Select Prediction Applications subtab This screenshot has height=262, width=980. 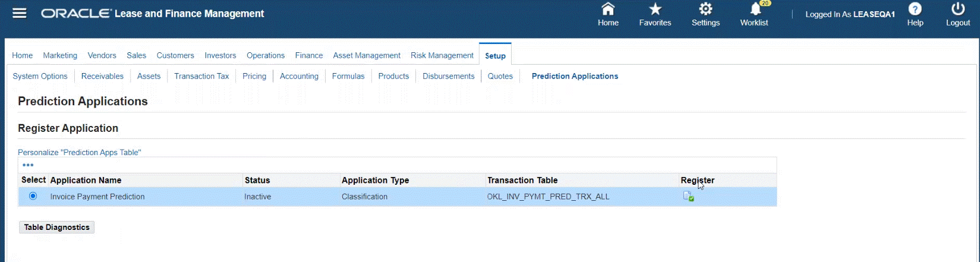point(575,76)
